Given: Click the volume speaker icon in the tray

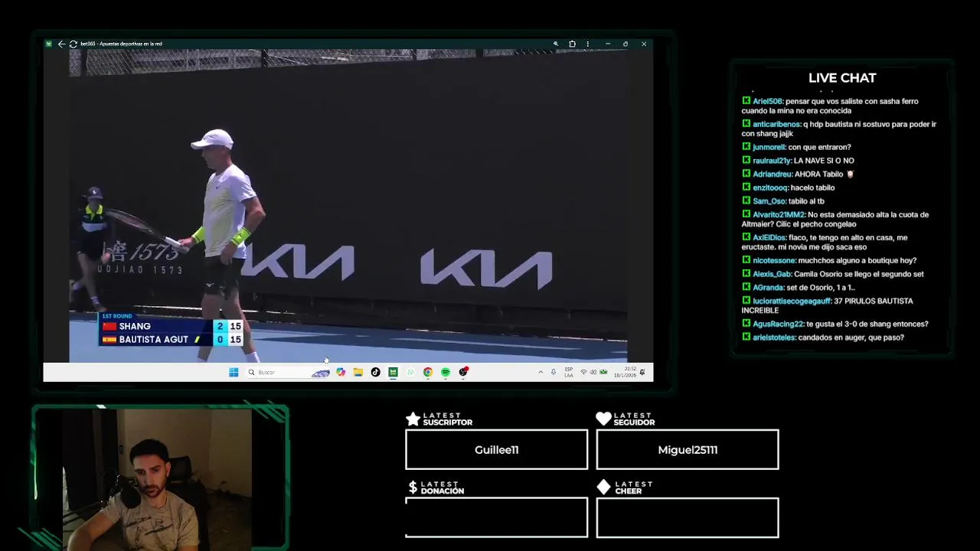Looking at the screenshot, I should [593, 372].
